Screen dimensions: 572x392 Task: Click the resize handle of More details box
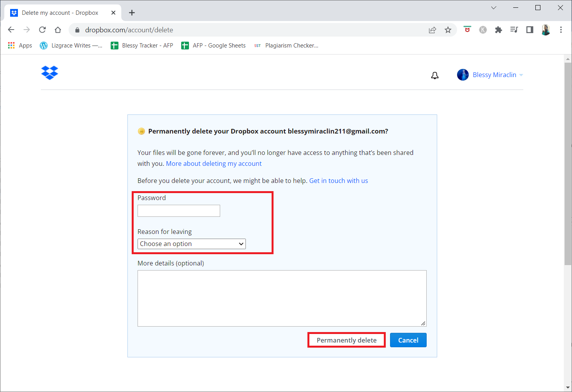tap(424, 323)
